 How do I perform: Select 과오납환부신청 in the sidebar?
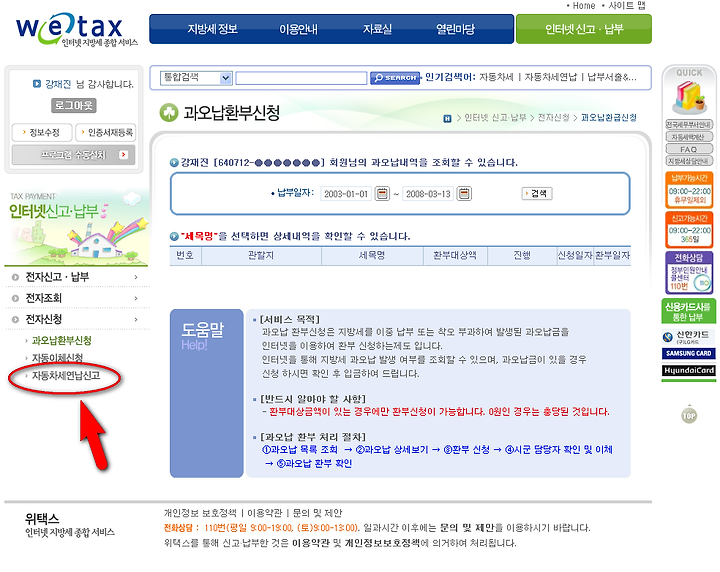click(x=62, y=340)
